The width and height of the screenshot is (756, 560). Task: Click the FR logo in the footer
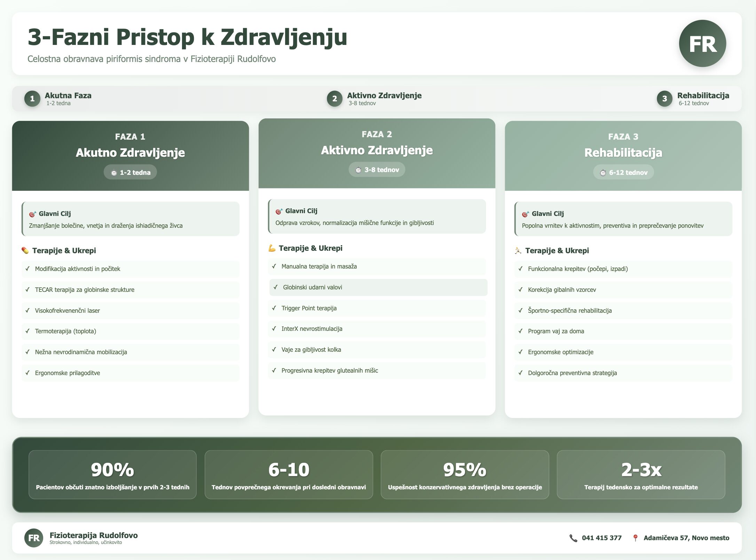[34, 538]
